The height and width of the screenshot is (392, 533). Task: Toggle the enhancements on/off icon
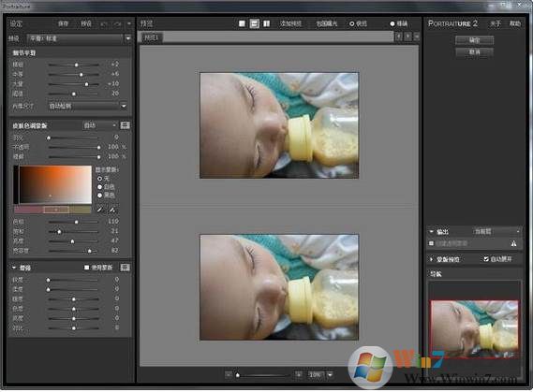point(126,268)
